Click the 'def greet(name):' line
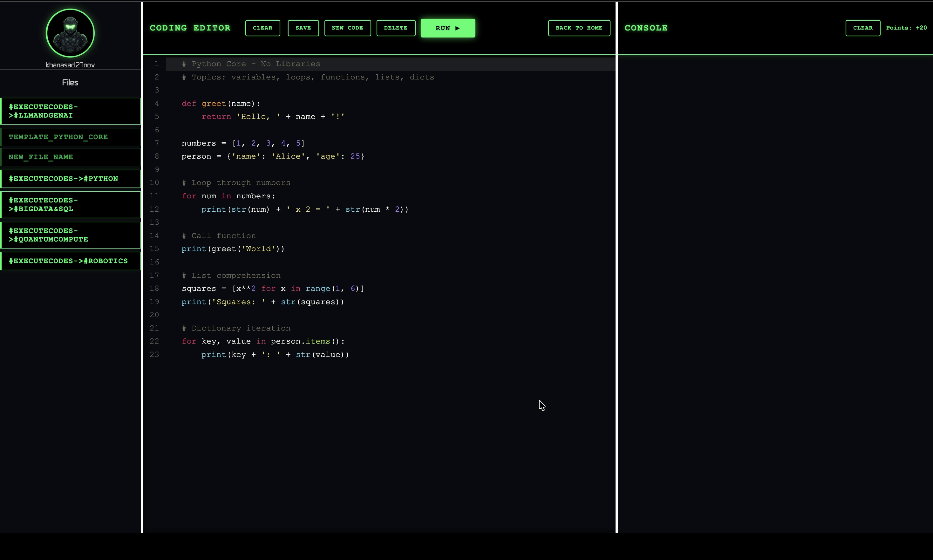The height and width of the screenshot is (560, 933). pyautogui.click(x=221, y=103)
